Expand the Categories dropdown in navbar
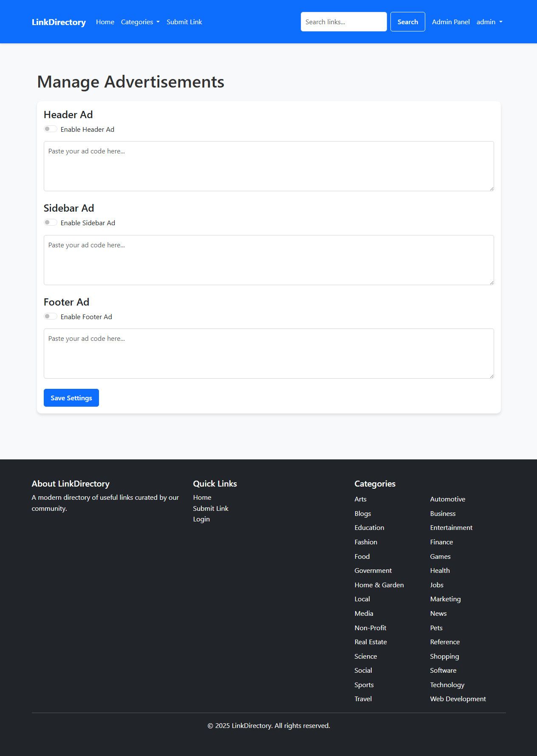The image size is (537, 756). [x=140, y=22]
